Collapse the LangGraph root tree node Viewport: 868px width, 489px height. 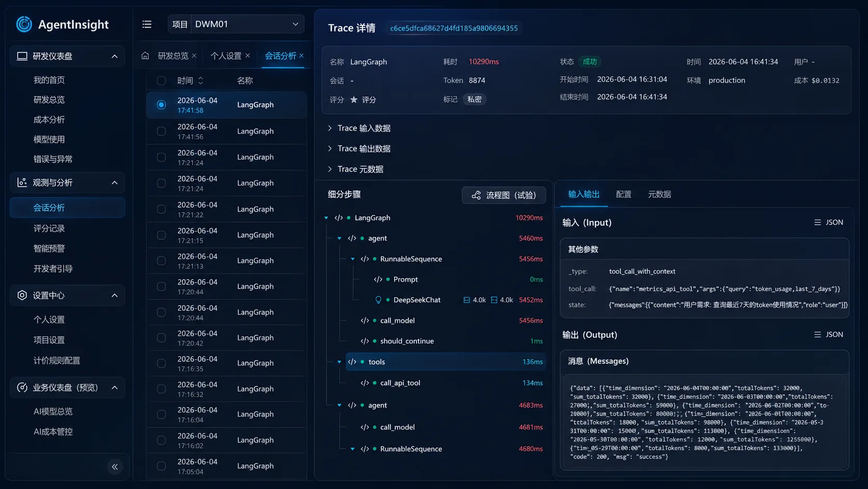point(327,218)
